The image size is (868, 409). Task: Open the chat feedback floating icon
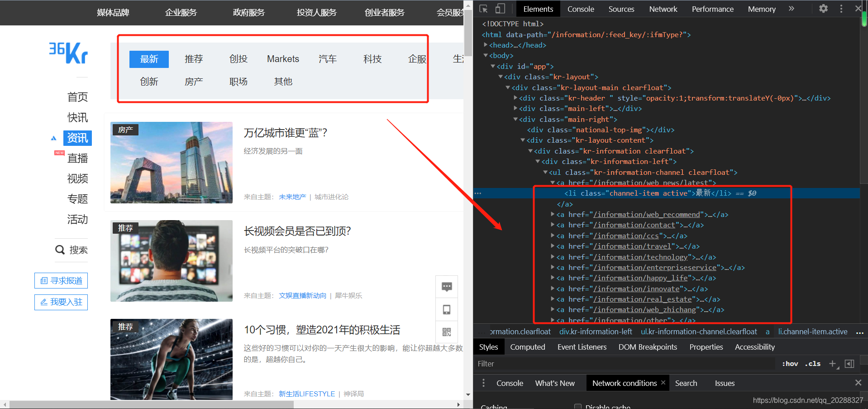[447, 287]
